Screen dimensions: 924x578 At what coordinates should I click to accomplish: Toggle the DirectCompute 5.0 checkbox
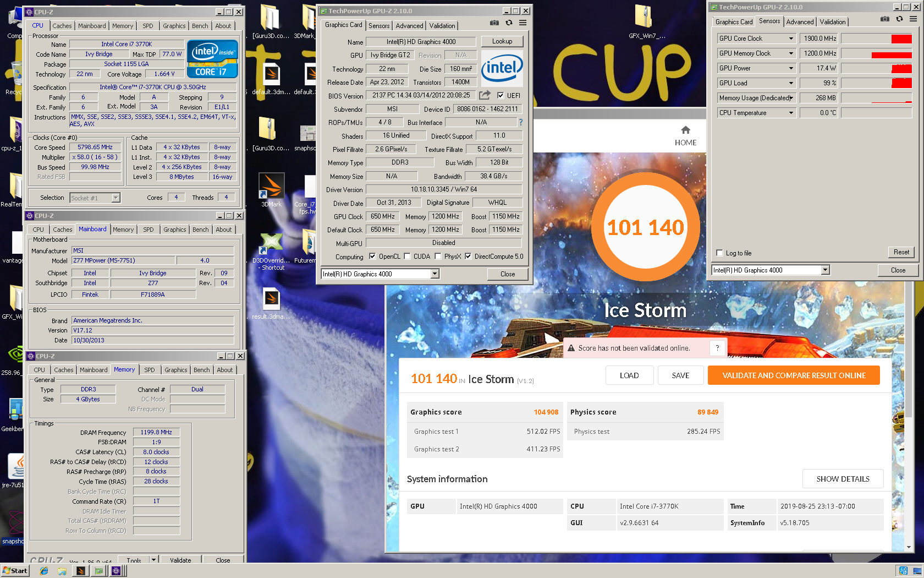click(x=468, y=256)
